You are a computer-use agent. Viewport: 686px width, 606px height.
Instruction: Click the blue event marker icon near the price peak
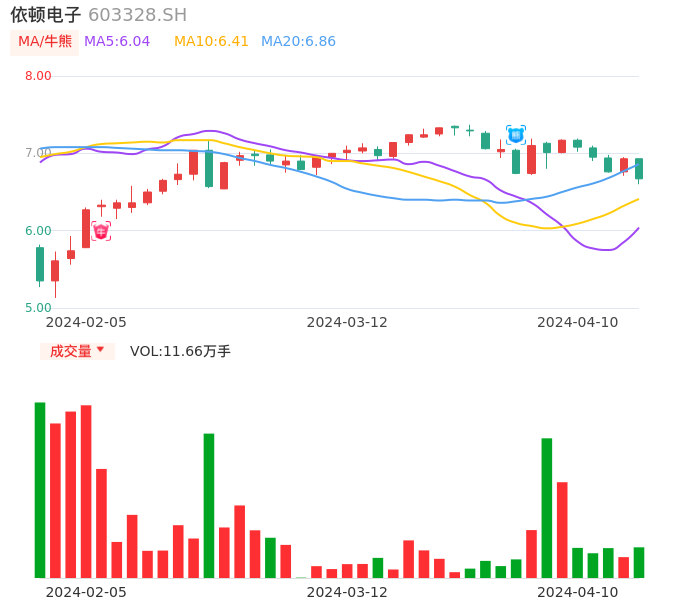(516, 134)
